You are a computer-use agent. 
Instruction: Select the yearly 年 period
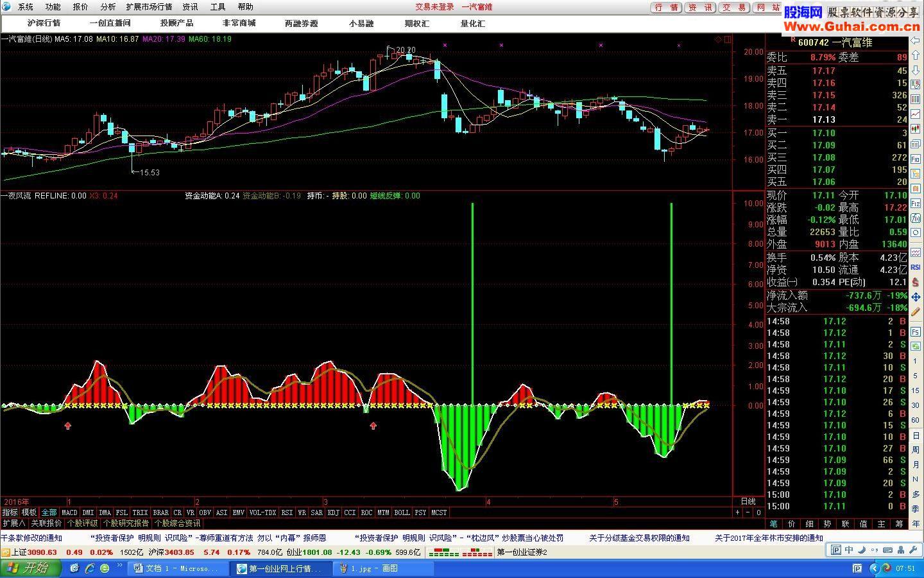click(x=916, y=523)
